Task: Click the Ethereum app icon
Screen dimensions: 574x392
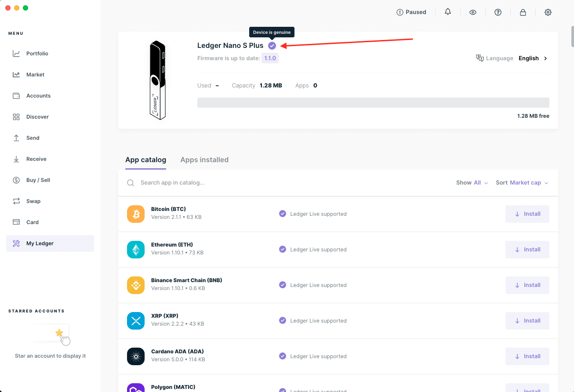Action: (136, 250)
